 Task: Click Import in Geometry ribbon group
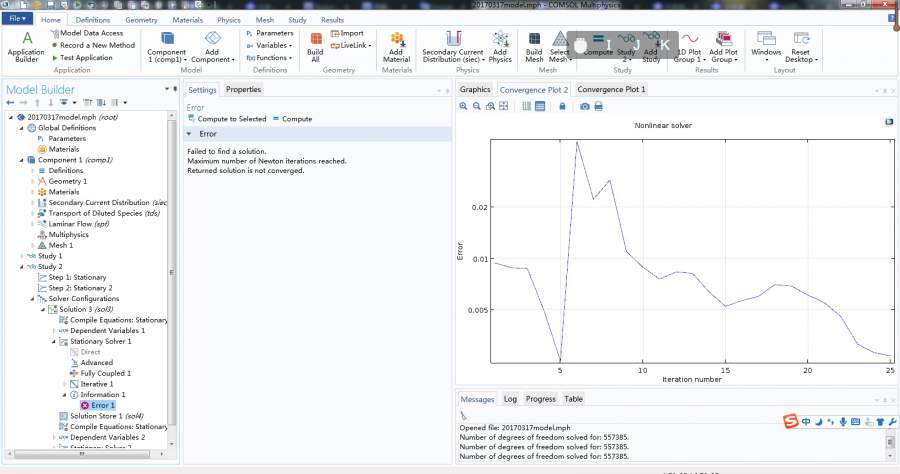pyautogui.click(x=347, y=33)
